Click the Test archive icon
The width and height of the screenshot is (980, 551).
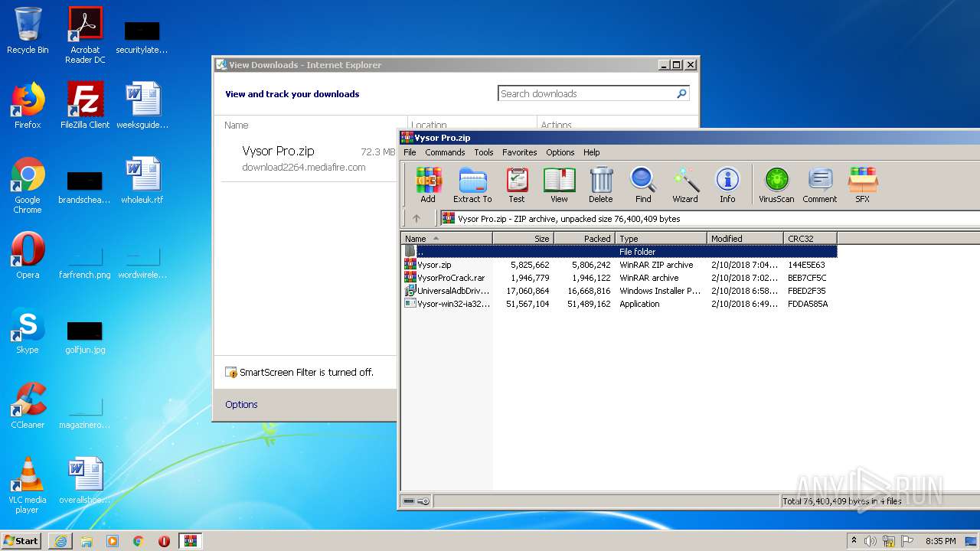pyautogui.click(x=517, y=185)
